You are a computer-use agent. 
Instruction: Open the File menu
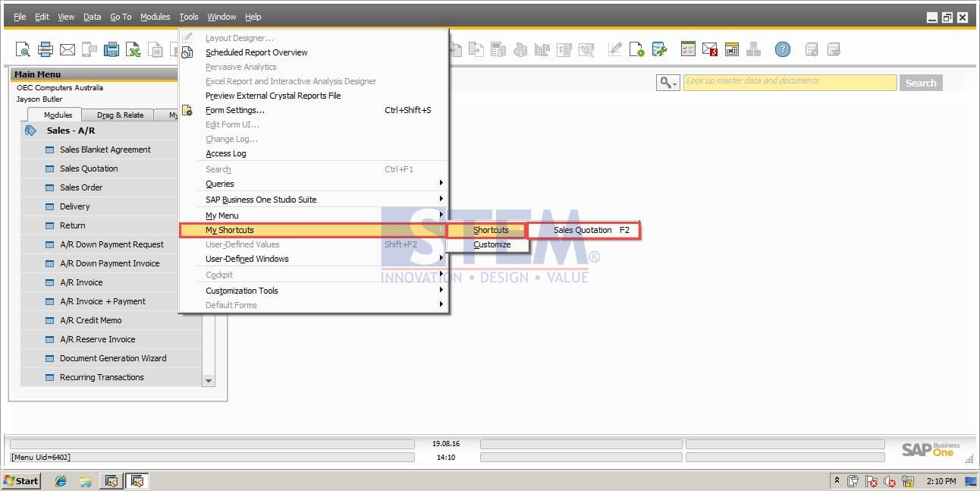coord(20,17)
